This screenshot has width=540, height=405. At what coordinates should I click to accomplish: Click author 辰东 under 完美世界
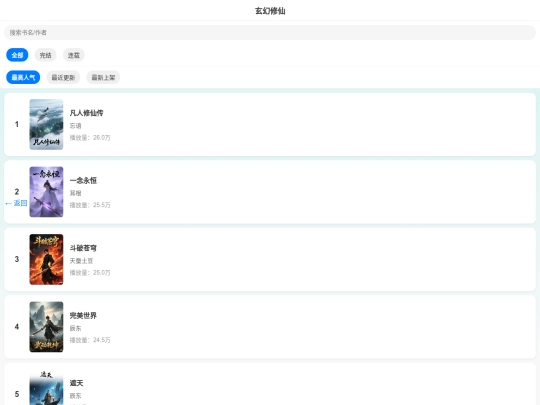75,328
